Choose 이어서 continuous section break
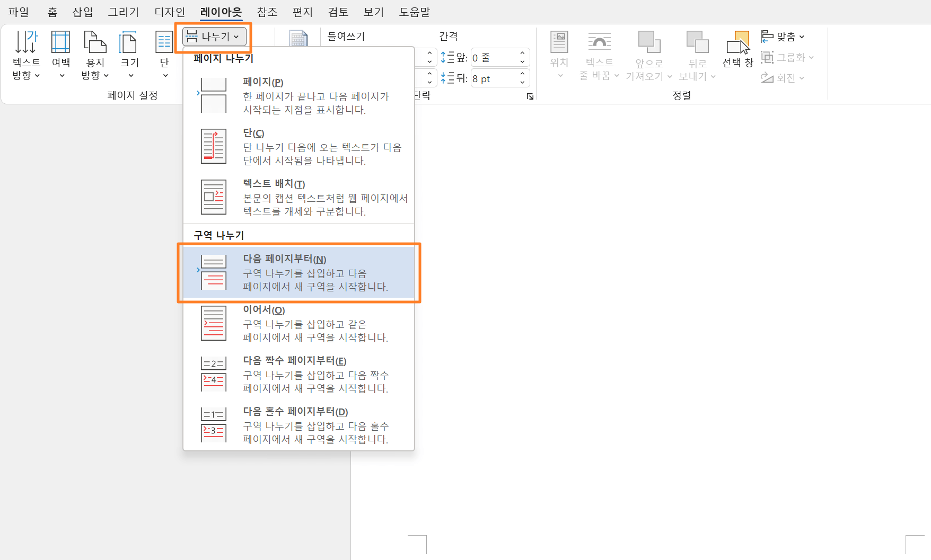 298,323
